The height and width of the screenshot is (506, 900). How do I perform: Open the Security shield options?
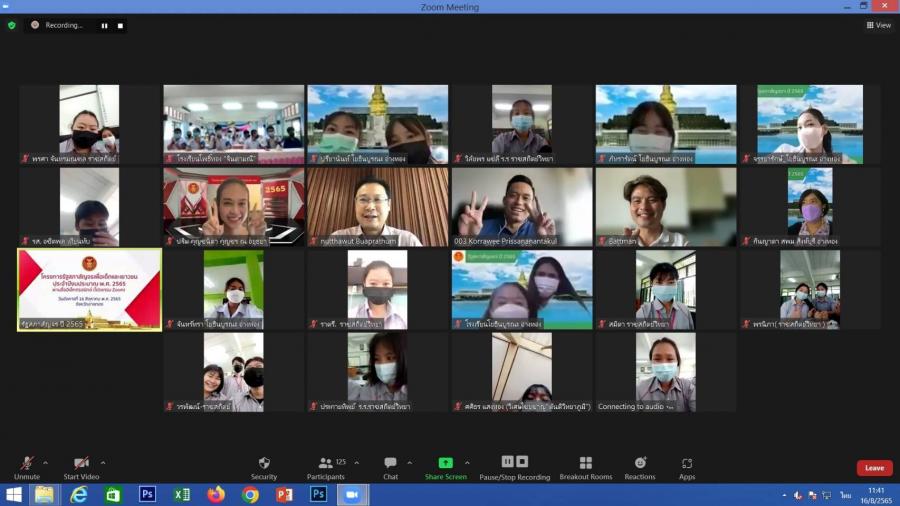pos(264,466)
